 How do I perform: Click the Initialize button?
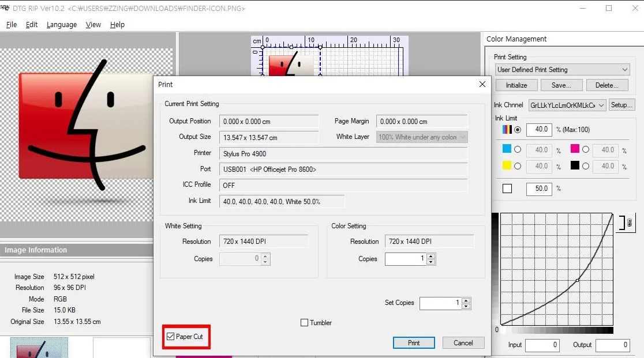[x=516, y=85]
